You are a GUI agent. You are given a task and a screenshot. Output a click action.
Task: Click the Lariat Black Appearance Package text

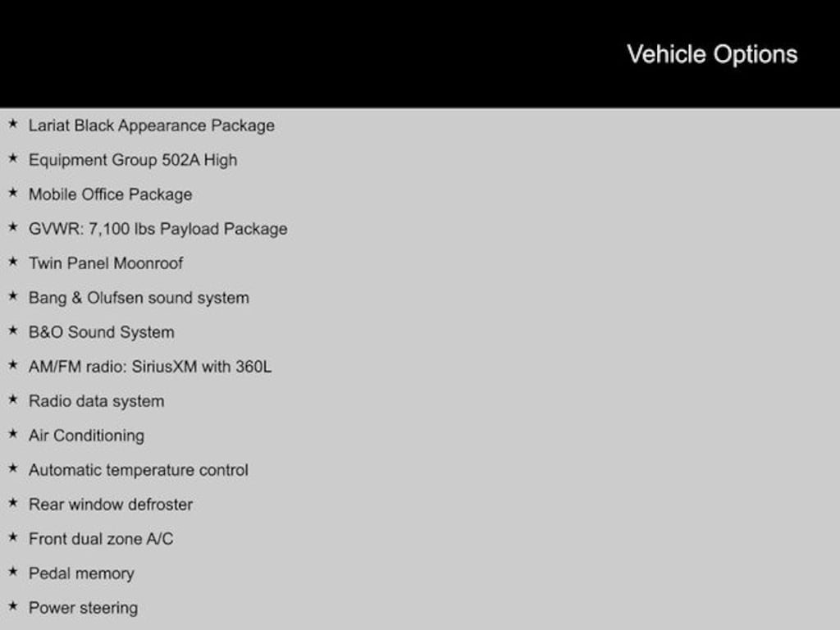(152, 126)
